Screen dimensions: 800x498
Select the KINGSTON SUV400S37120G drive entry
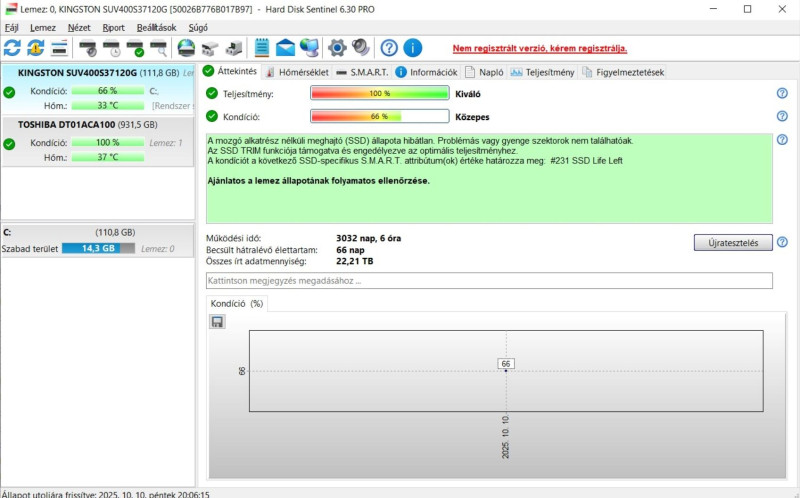(97, 89)
